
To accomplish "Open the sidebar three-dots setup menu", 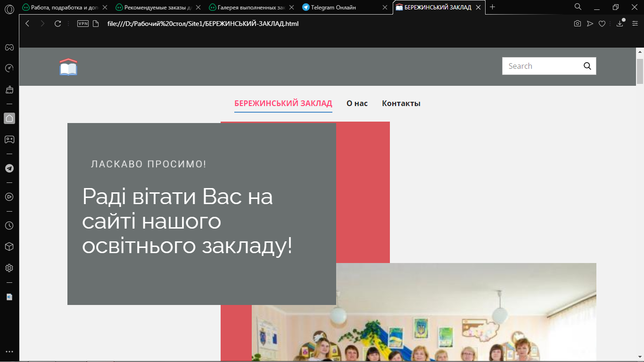I will coord(9,352).
